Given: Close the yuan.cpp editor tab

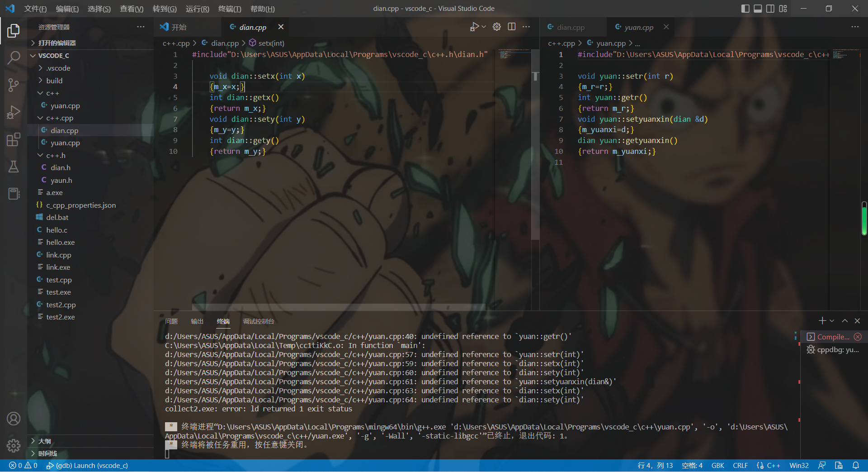Looking at the screenshot, I should tap(666, 27).
